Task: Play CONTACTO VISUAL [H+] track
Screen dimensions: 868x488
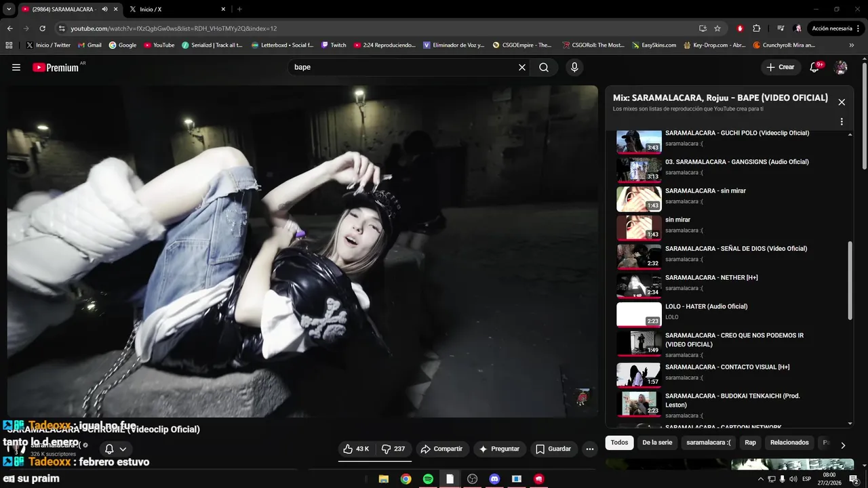Action: click(x=731, y=375)
